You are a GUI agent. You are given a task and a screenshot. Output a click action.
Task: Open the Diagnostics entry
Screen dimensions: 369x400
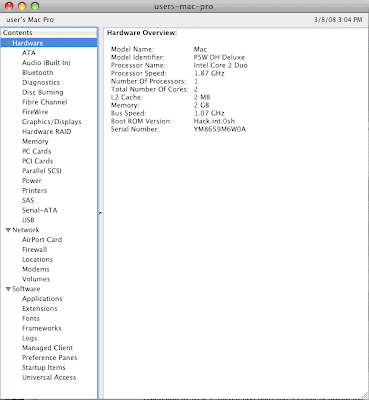pos(41,82)
